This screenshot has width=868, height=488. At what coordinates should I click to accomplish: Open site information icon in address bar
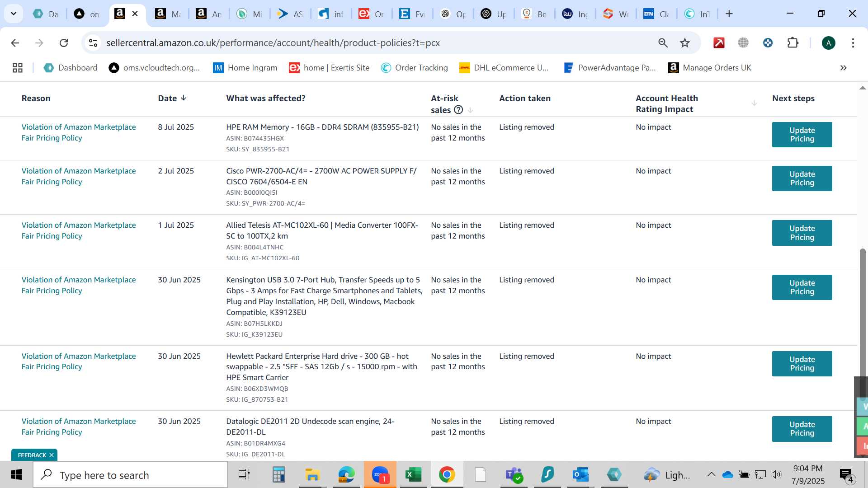click(93, 43)
